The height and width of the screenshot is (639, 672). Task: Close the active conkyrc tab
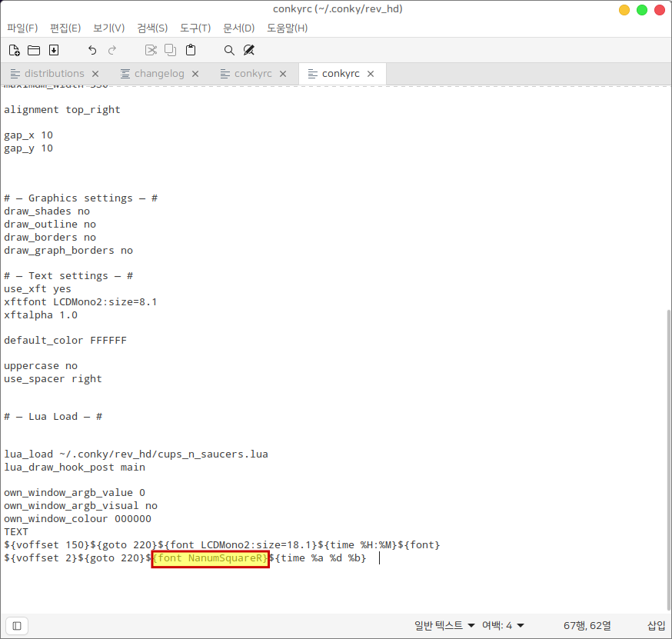tap(371, 74)
